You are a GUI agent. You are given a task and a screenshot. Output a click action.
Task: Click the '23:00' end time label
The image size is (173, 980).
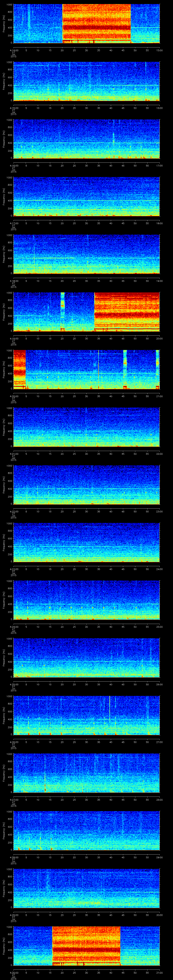click(x=160, y=512)
